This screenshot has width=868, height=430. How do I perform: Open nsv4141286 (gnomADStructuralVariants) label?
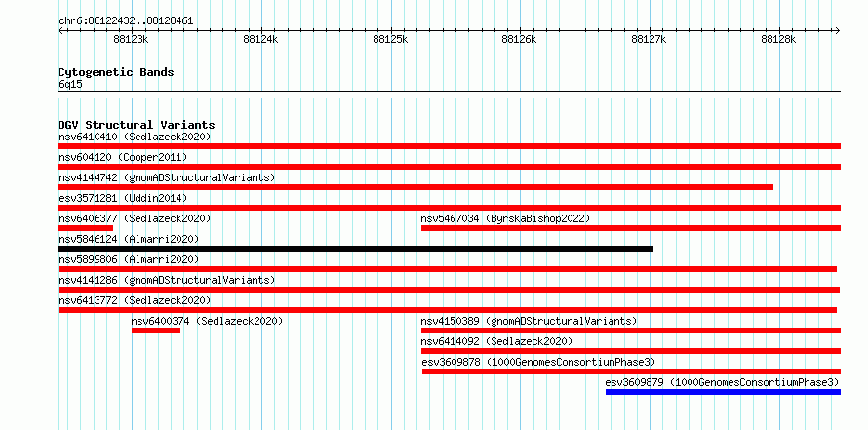[167, 280]
